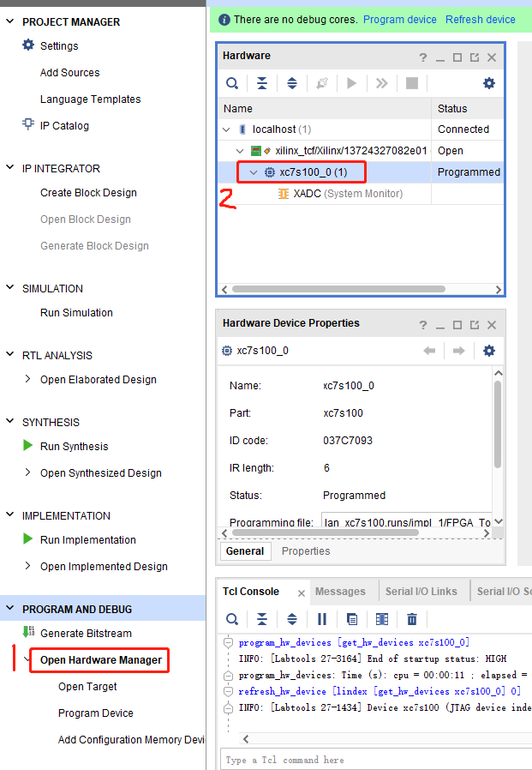The image size is (532, 770).
Task: Click Run Simulation
Action: [x=76, y=312]
